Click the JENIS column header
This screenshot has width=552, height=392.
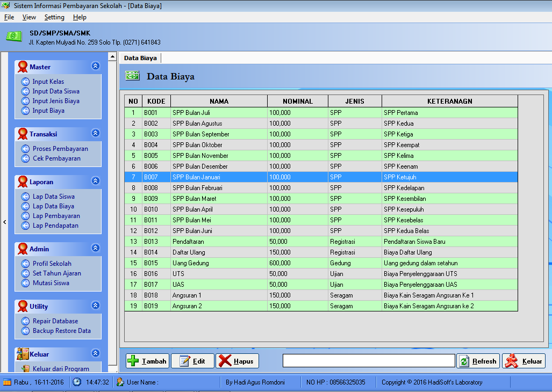[355, 101]
